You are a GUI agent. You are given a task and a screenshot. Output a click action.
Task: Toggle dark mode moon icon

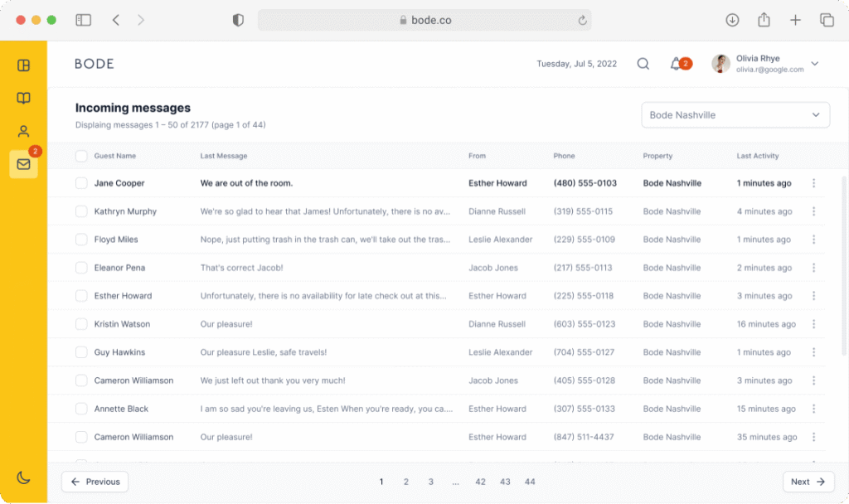tap(23, 477)
